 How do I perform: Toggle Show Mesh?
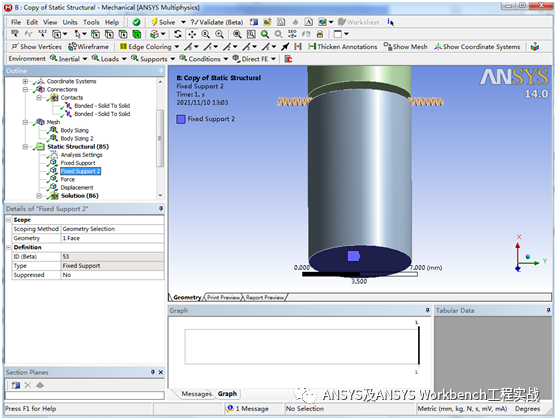click(x=406, y=47)
